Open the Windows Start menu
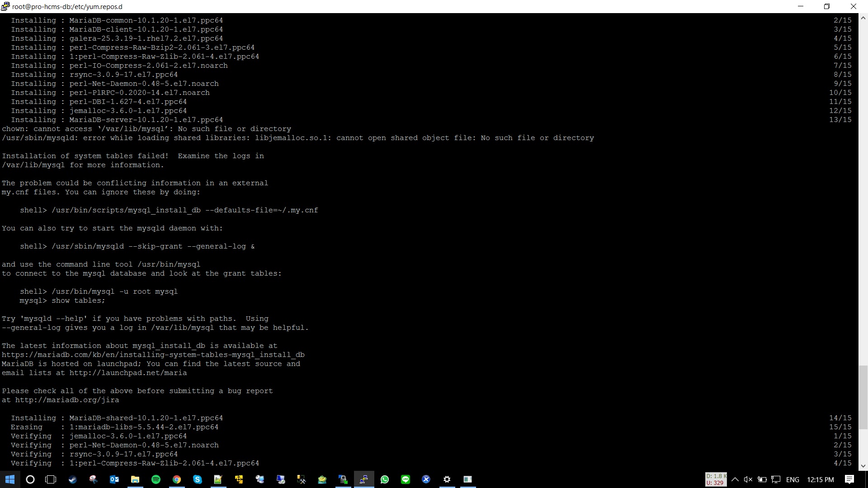 [10, 479]
